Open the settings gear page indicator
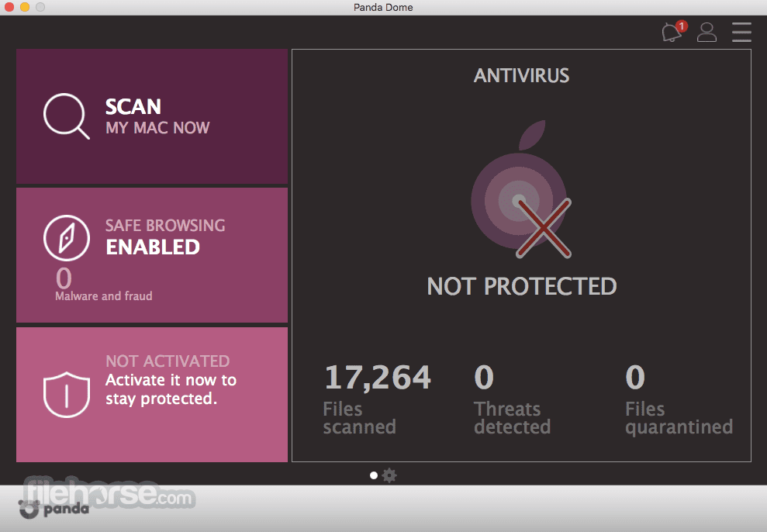The image size is (767, 532). coord(389,475)
